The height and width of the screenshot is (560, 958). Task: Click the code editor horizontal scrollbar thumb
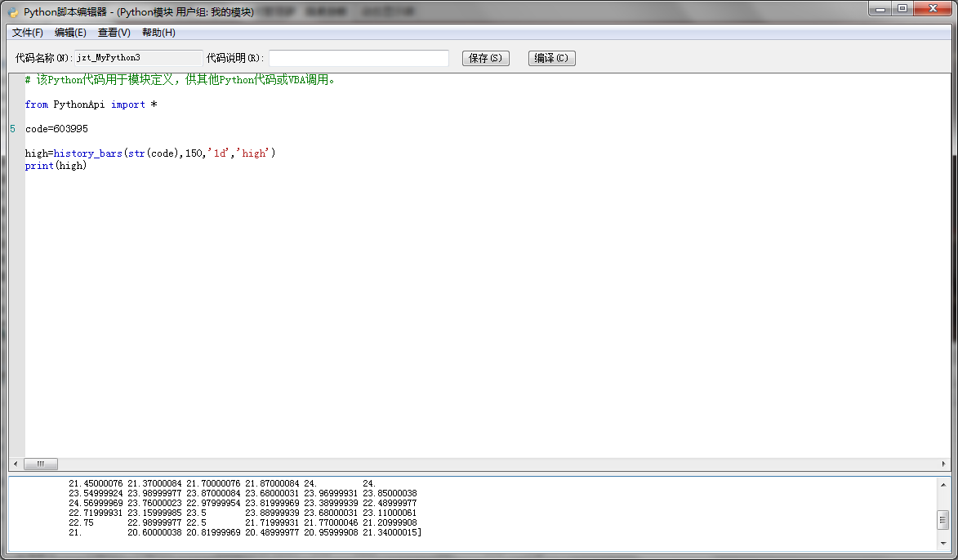click(x=41, y=464)
